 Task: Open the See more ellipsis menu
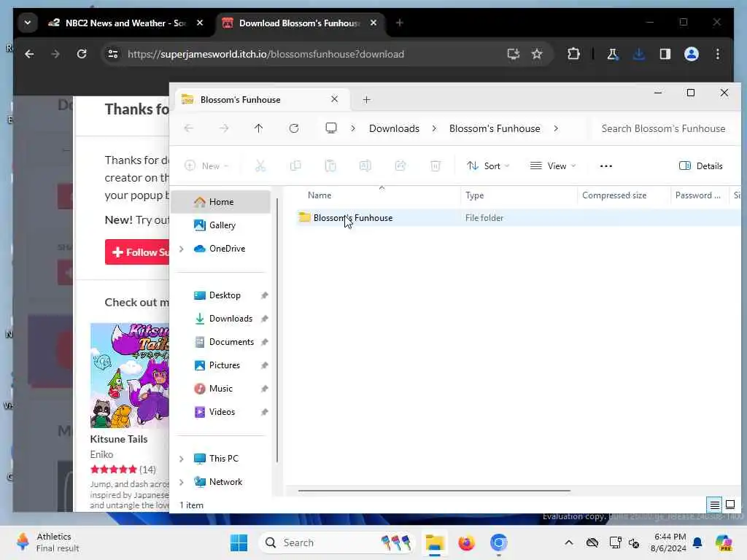coord(606,166)
